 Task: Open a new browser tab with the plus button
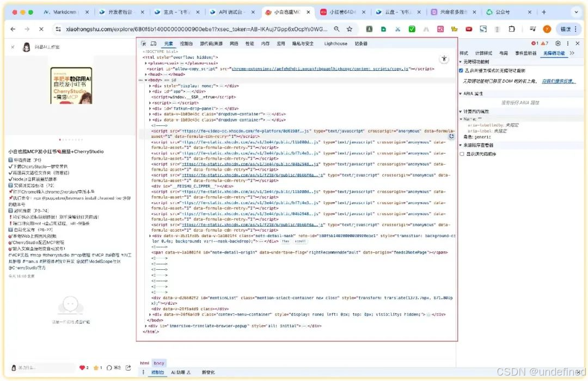(544, 12)
